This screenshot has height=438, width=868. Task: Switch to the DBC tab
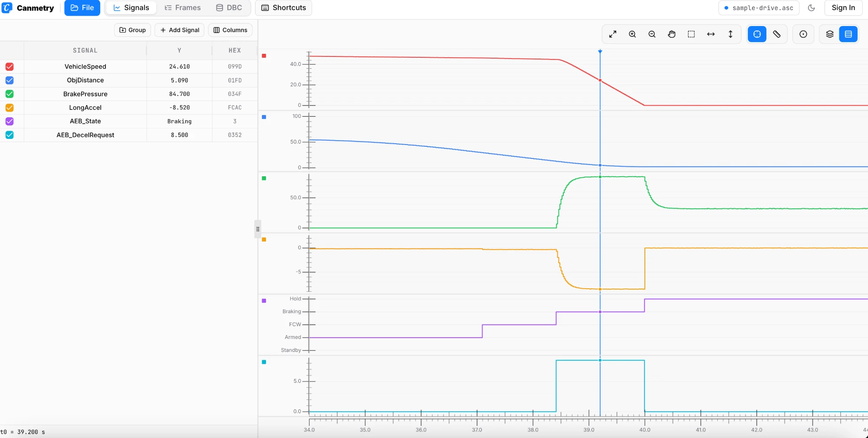tap(229, 8)
